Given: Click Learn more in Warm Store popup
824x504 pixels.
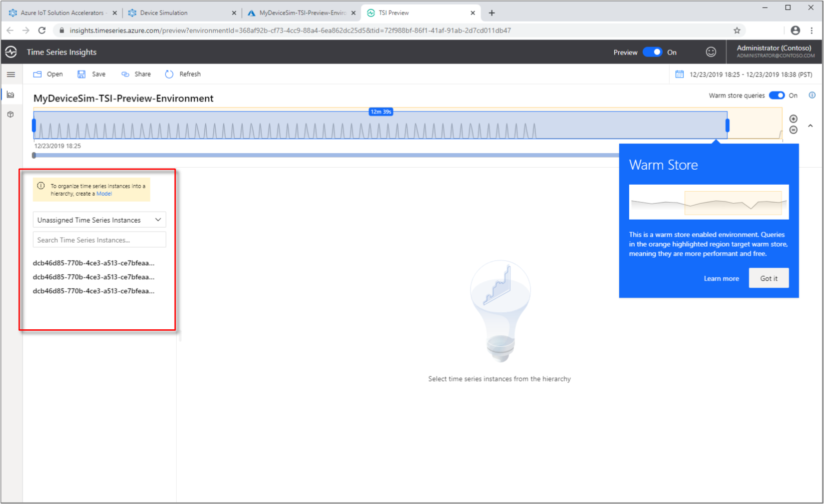Looking at the screenshot, I should point(721,279).
